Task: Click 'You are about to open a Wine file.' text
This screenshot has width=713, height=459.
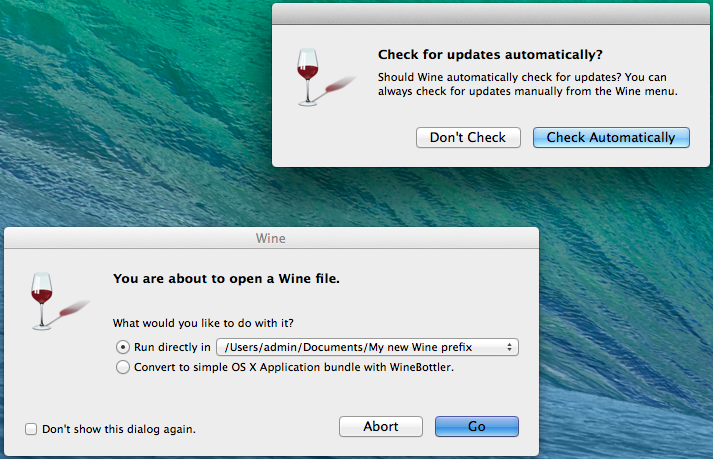Action: pyautogui.click(x=226, y=278)
